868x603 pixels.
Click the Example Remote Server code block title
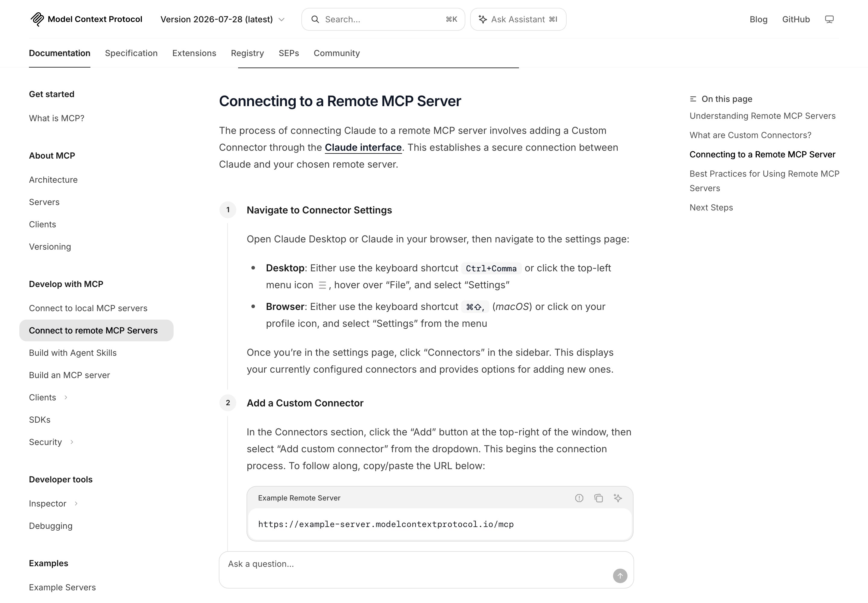299,498
